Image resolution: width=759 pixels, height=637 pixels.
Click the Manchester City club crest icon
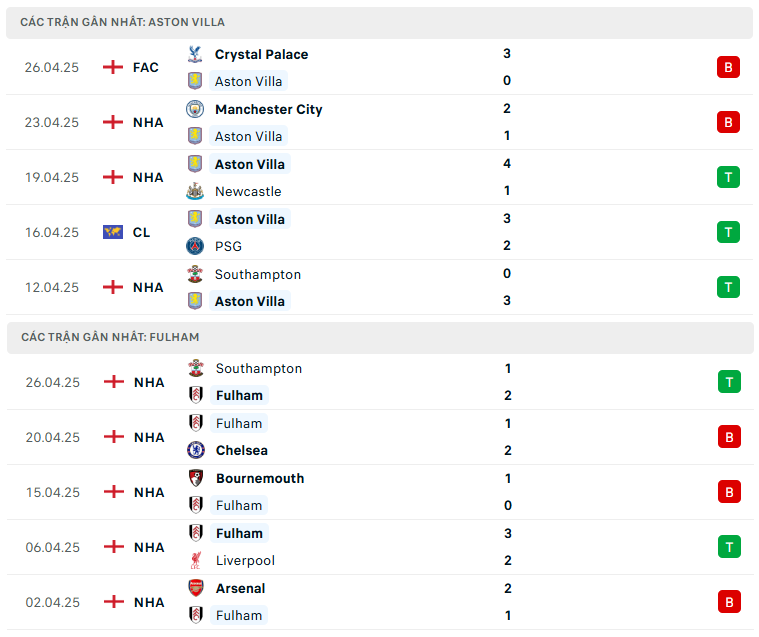tap(195, 109)
